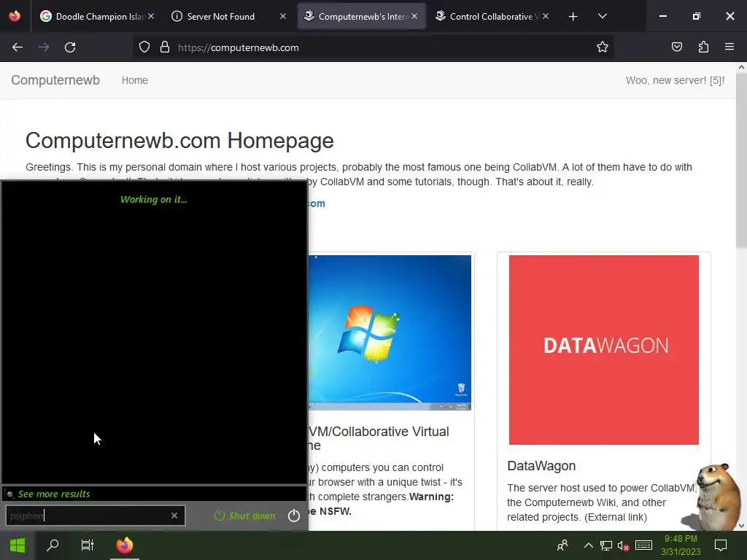The width and height of the screenshot is (747, 560).
Task: Open the Extensions puzzle icon
Action: 703,47
